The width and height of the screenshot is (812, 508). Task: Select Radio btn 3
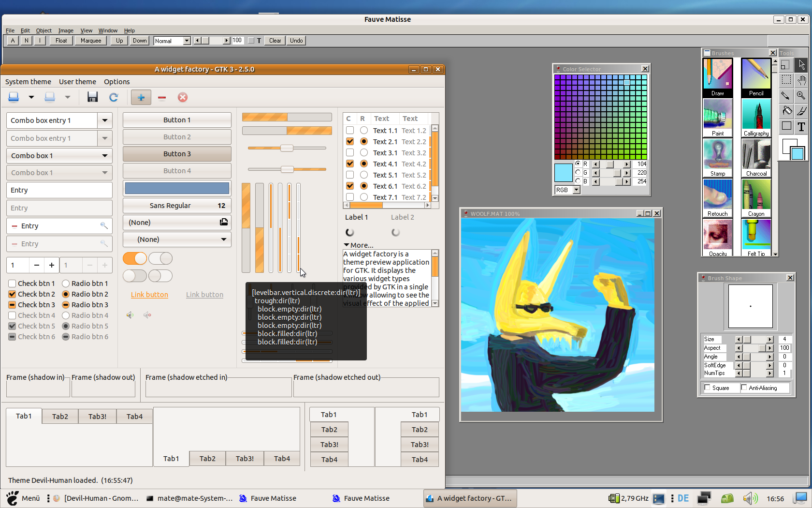66,305
